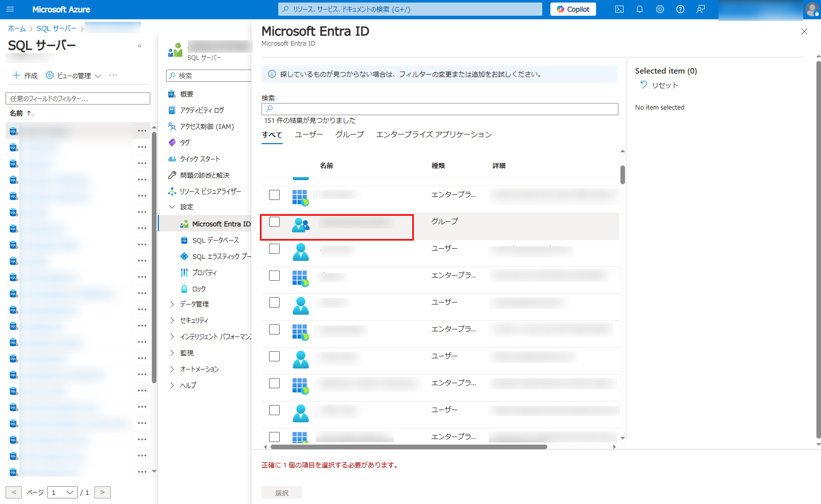Open the page number dropdown
821x504 pixels.
click(x=62, y=492)
